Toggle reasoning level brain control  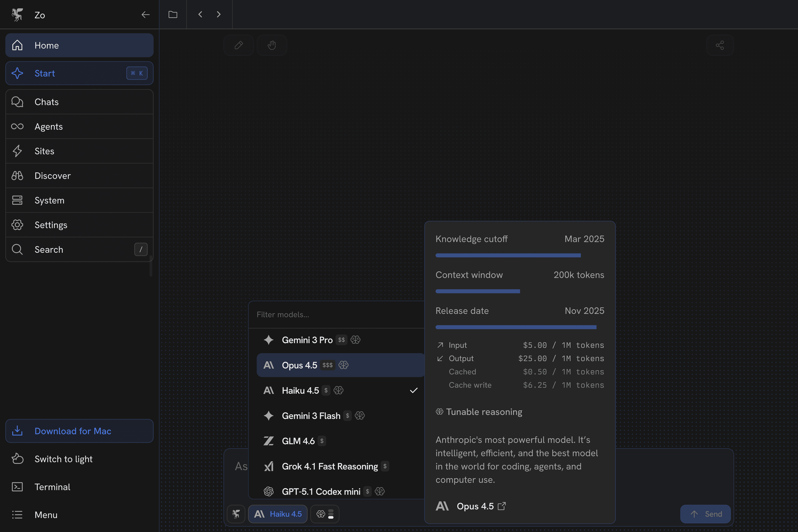(325, 514)
